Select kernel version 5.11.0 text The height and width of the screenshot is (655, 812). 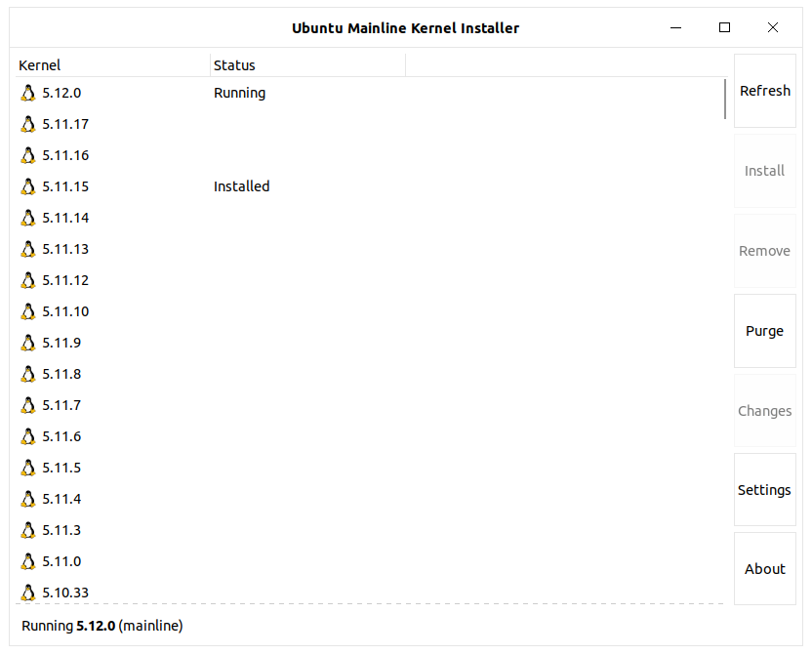(x=61, y=561)
